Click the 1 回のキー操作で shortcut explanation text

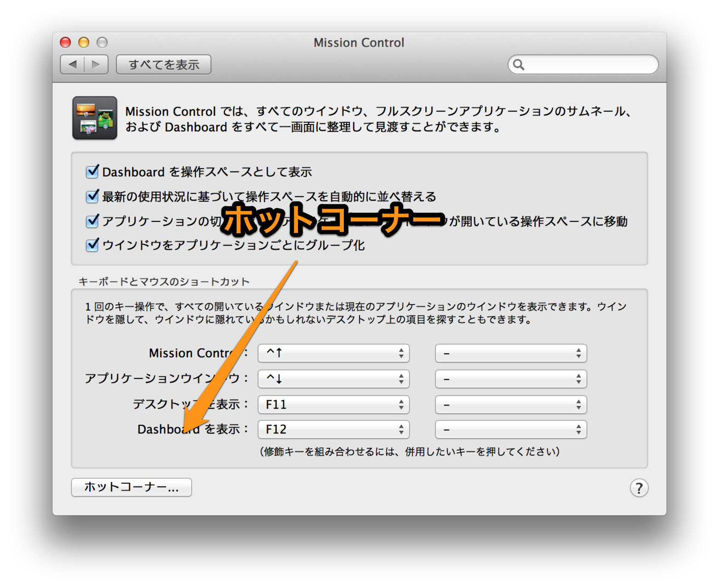(x=356, y=313)
